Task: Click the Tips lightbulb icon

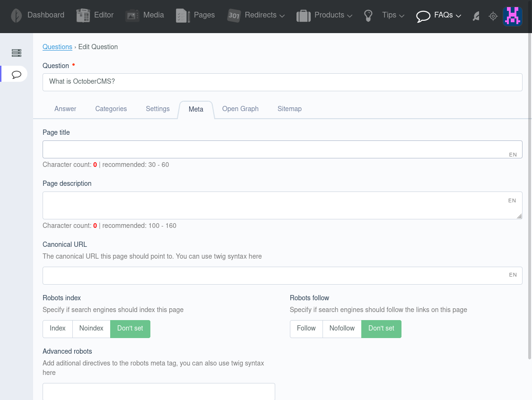Action: point(368,16)
